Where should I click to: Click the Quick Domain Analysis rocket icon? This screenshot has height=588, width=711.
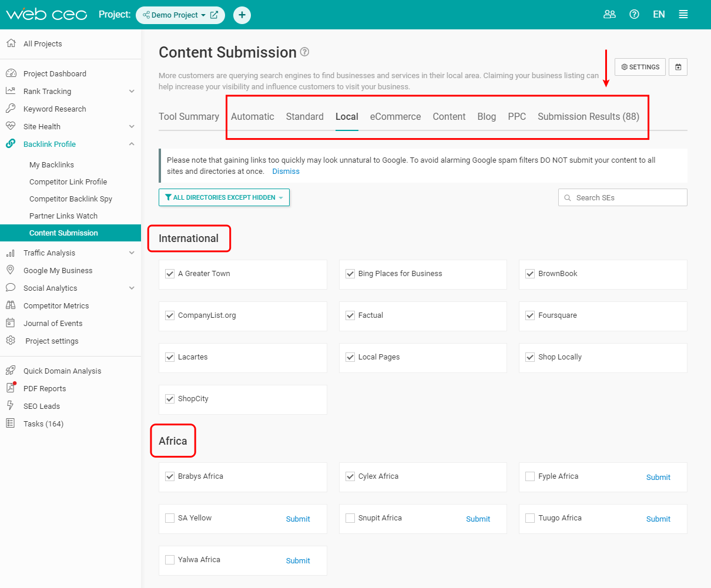11,371
